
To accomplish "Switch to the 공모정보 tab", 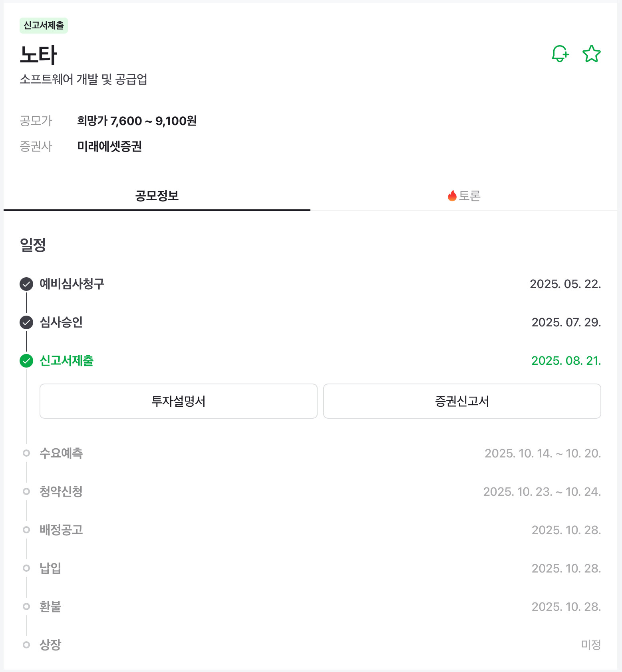I will point(157,196).
